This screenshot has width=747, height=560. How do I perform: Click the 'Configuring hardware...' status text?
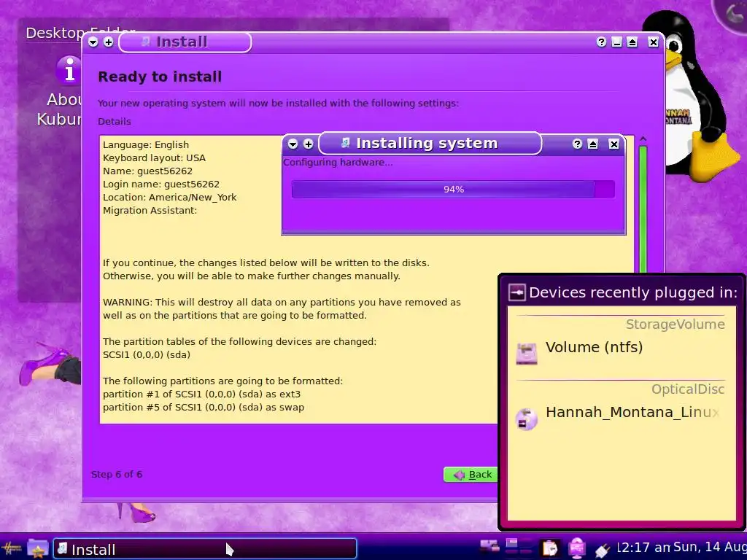point(338,163)
